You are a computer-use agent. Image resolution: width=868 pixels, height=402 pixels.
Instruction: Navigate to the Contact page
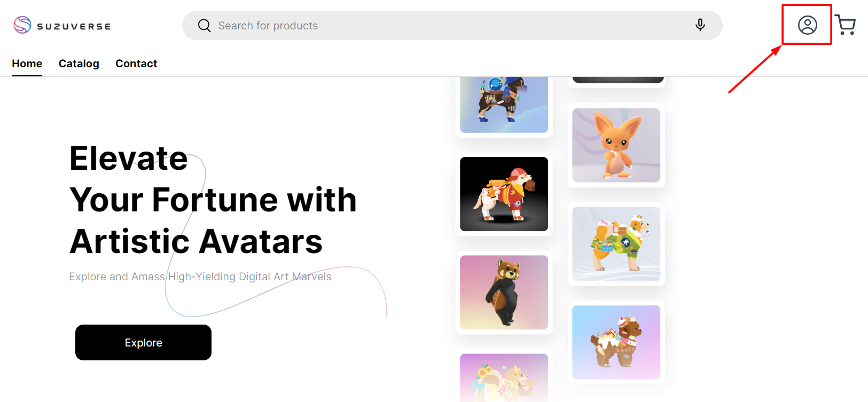pyautogui.click(x=136, y=64)
